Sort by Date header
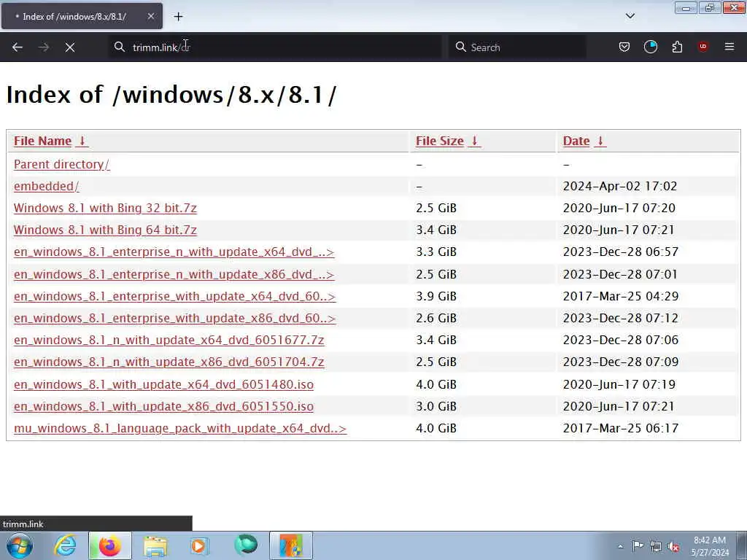The image size is (747, 560). coord(576,141)
